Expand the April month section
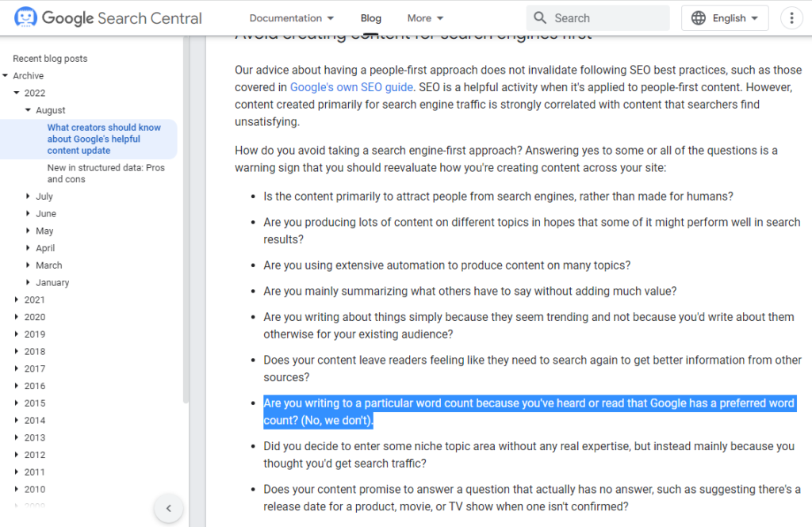This screenshot has height=527, width=812. (x=28, y=248)
